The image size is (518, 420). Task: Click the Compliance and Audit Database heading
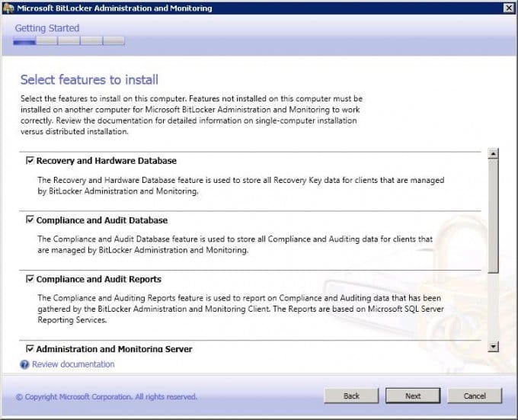[x=102, y=220]
